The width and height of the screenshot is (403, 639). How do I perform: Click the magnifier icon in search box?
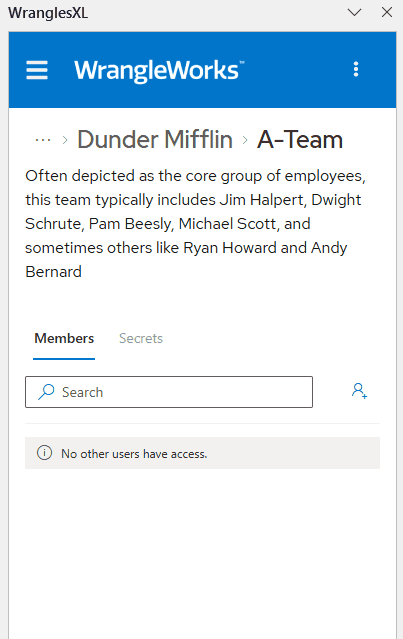pos(46,392)
